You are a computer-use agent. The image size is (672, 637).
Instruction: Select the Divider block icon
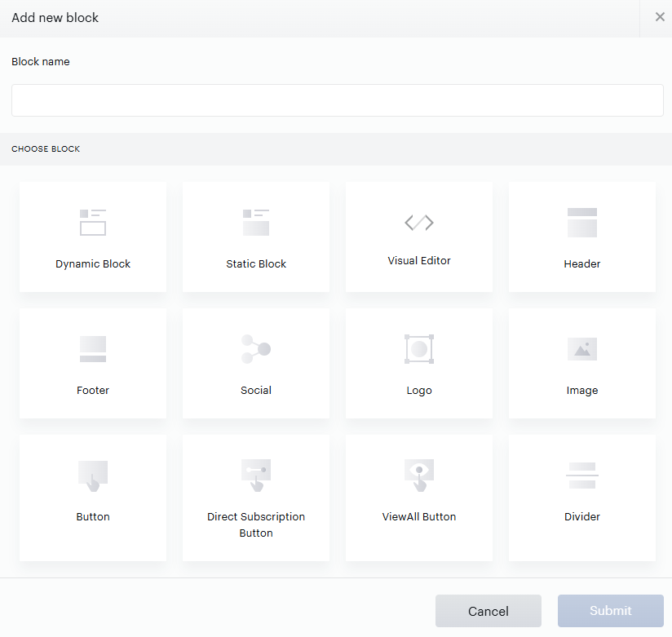pyautogui.click(x=582, y=476)
